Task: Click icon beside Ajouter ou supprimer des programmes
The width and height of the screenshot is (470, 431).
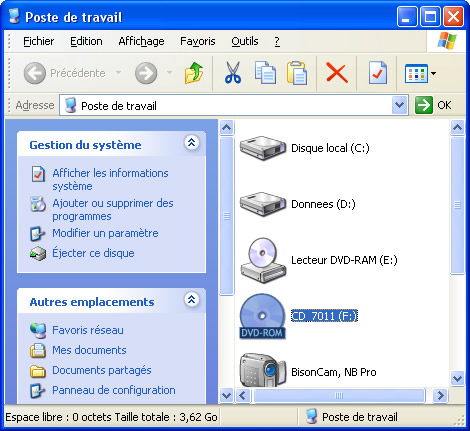Action: (38, 204)
